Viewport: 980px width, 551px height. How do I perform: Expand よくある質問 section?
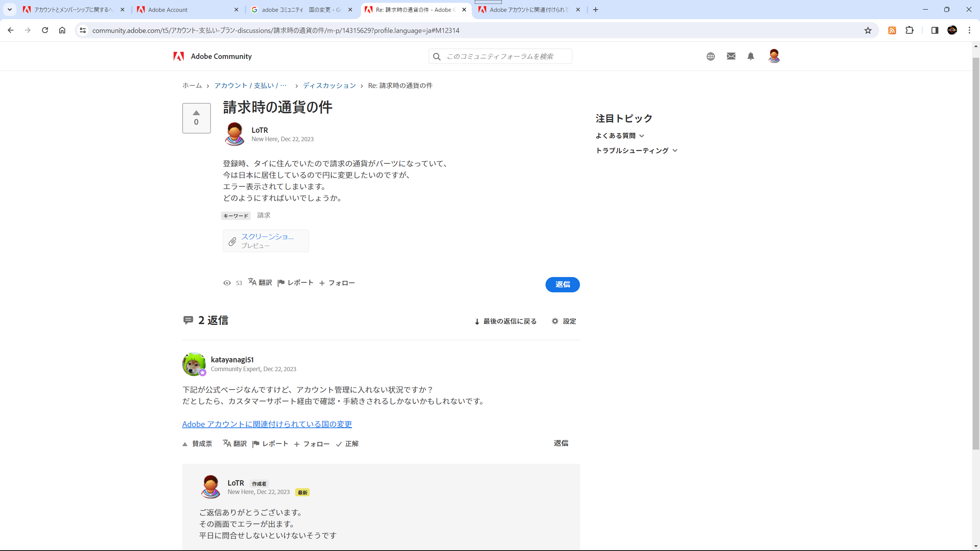620,135
